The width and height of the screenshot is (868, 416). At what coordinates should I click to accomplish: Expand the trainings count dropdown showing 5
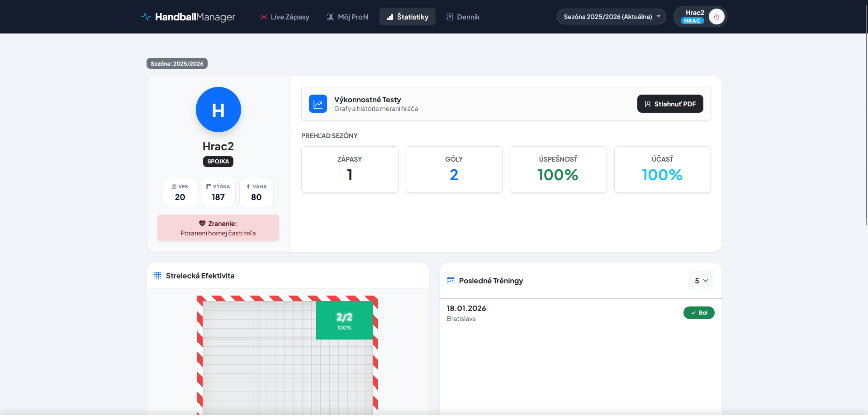pyautogui.click(x=701, y=281)
